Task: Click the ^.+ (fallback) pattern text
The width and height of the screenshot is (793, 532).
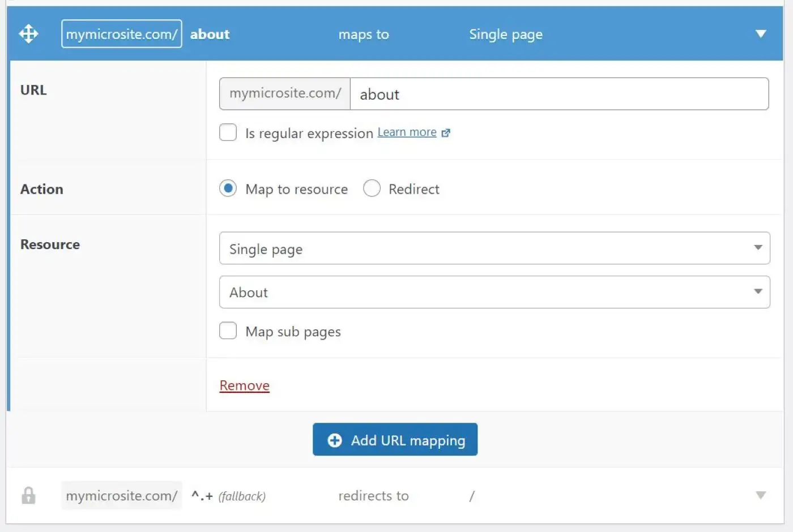Action: 228,496
